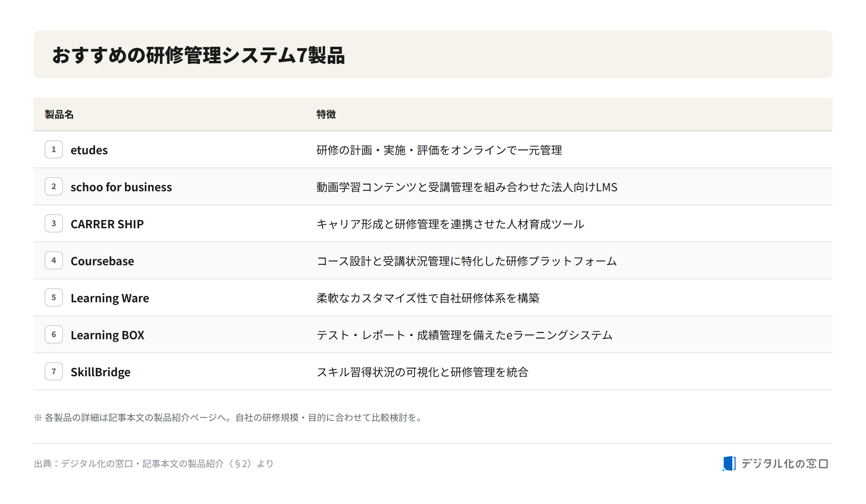Click the description 研修の計画・実施・評価をオンラインで一元管理
866x504 pixels.
tap(439, 150)
